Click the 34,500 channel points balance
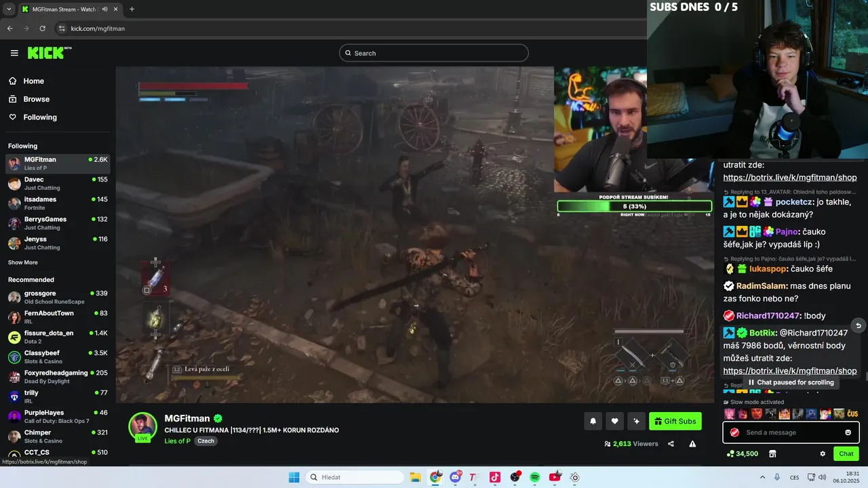This screenshot has height=488, width=868. click(742, 453)
